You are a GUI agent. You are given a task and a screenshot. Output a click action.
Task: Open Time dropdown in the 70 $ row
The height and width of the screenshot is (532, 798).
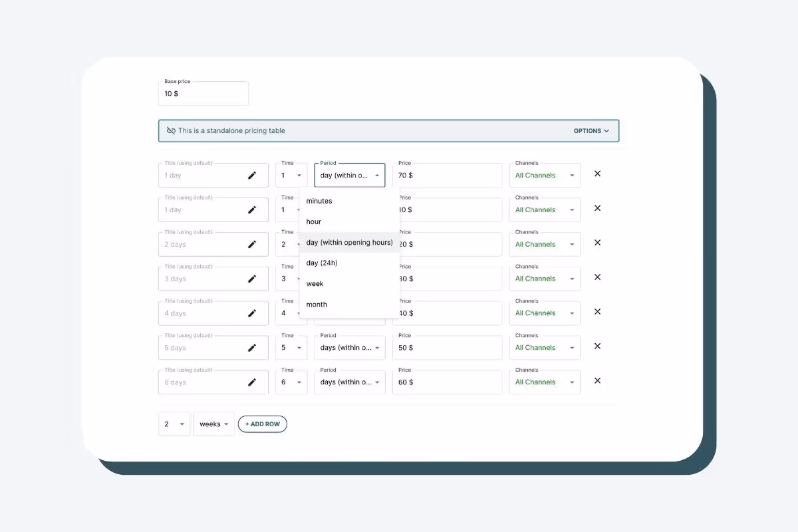[x=291, y=176]
